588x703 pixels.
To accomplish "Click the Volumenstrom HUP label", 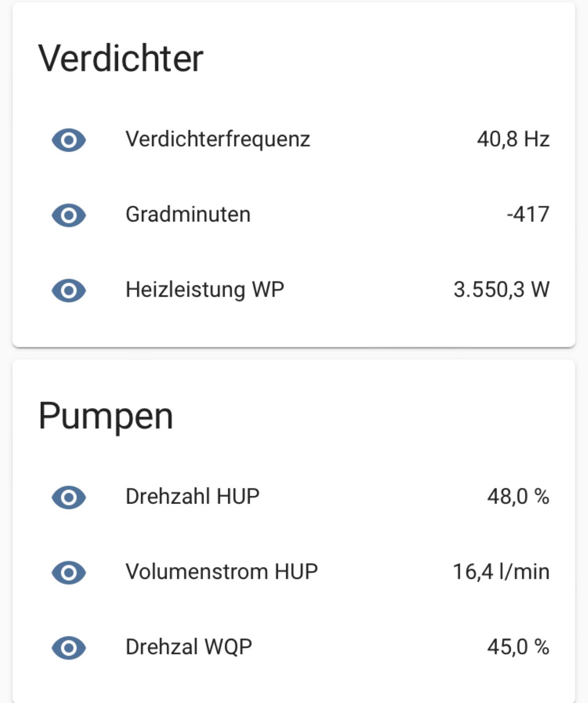I will [222, 572].
